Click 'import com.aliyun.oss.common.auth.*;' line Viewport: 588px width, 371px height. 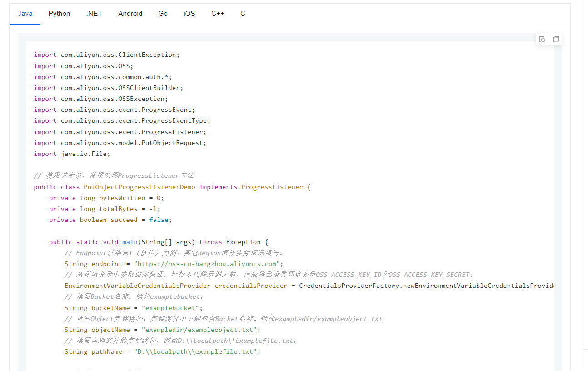(103, 77)
